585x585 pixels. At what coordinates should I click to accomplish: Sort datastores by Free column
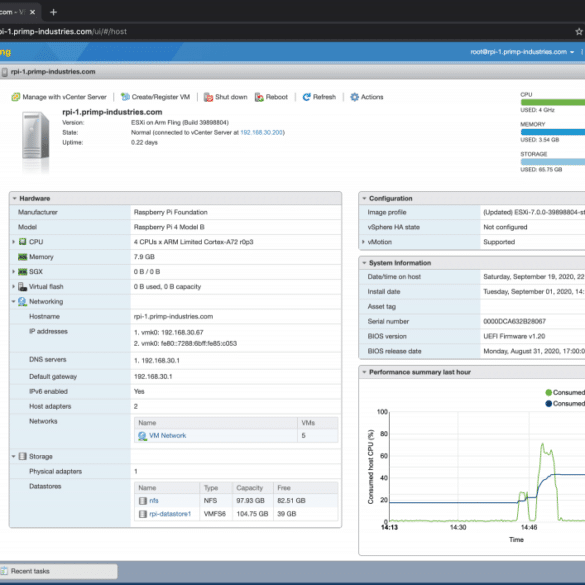306,488
